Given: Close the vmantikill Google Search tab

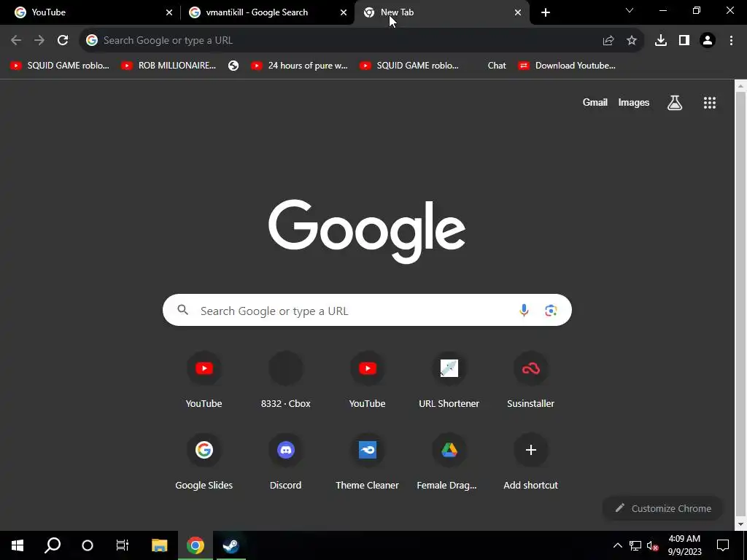Looking at the screenshot, I should point(344,12).
